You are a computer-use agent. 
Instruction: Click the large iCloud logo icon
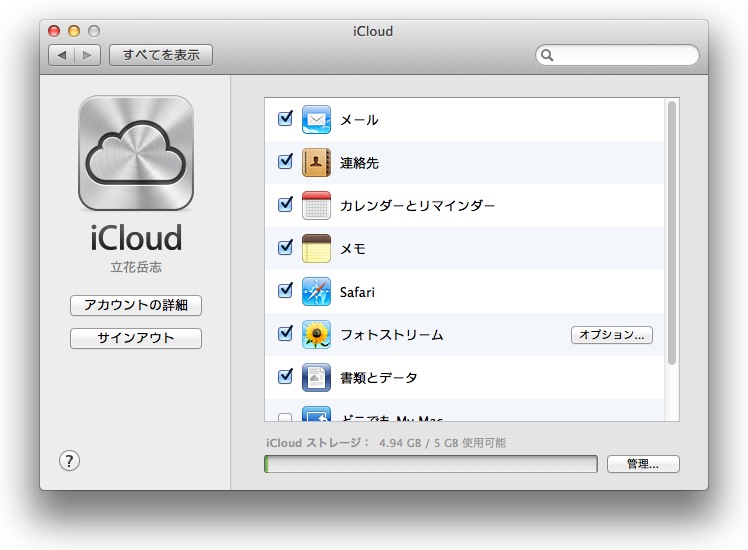[135, 153]
